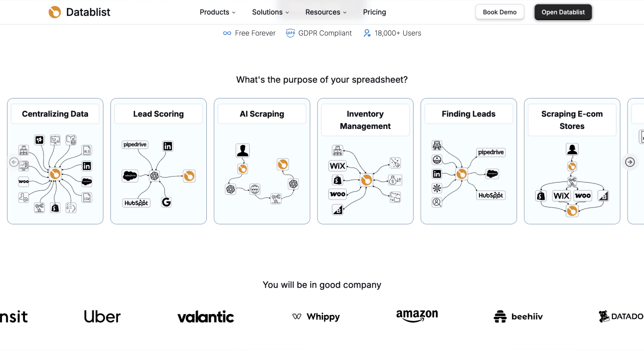
Task: Click LinkedIn icon in Lead Scoring card
Action: coord(167,146)
